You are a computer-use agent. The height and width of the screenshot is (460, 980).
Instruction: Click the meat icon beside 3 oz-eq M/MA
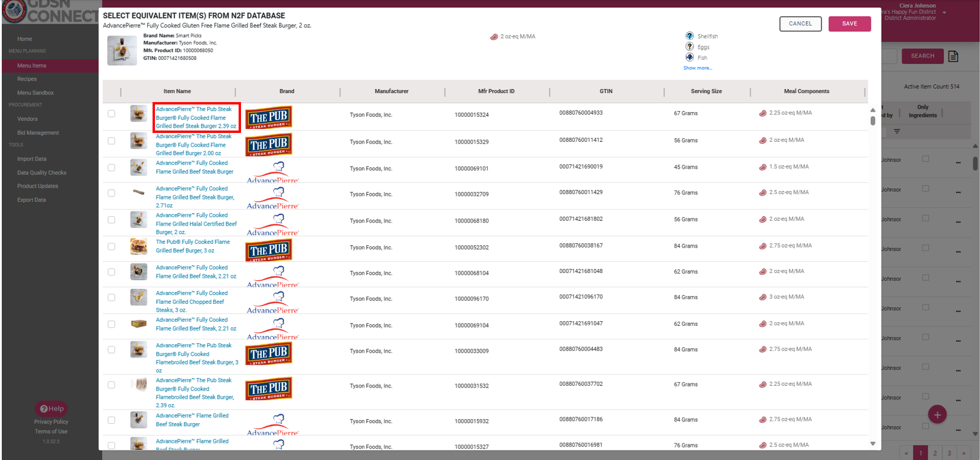(x=763, y=297)
